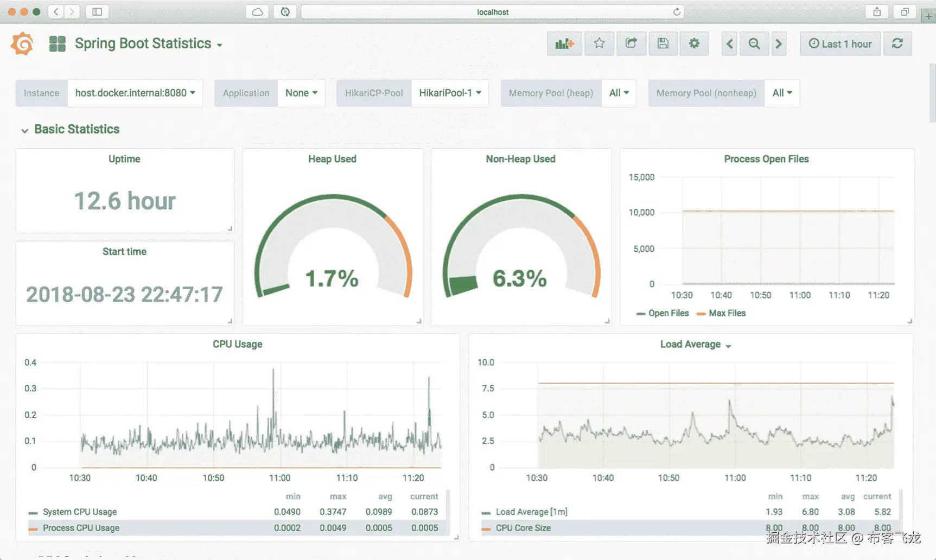Open the HikariPool-1 pool dropdown
The width and height of the screenshot is (936, 560).
(x=450, y=93)
